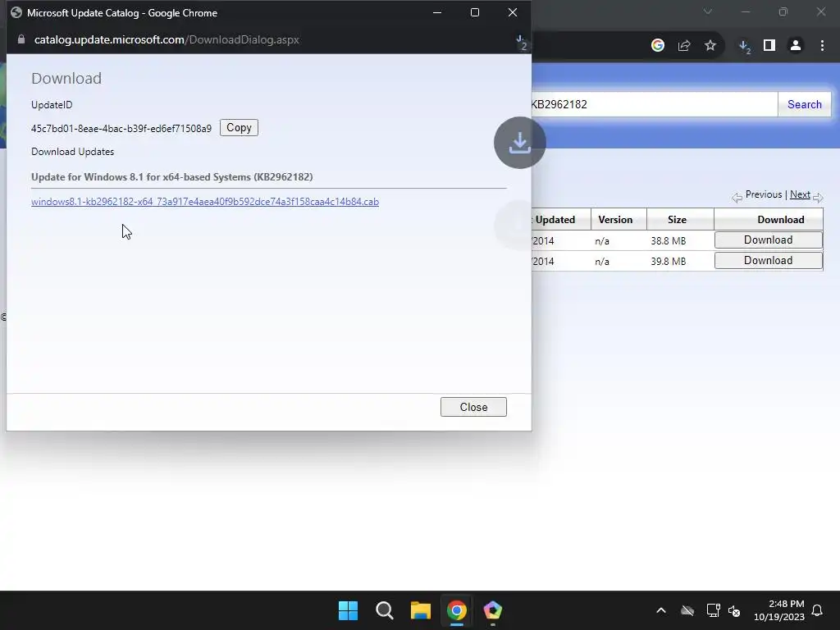Click the large circular download indicator icon
This screenshot has height=630, width=840.
click(519, 143)
